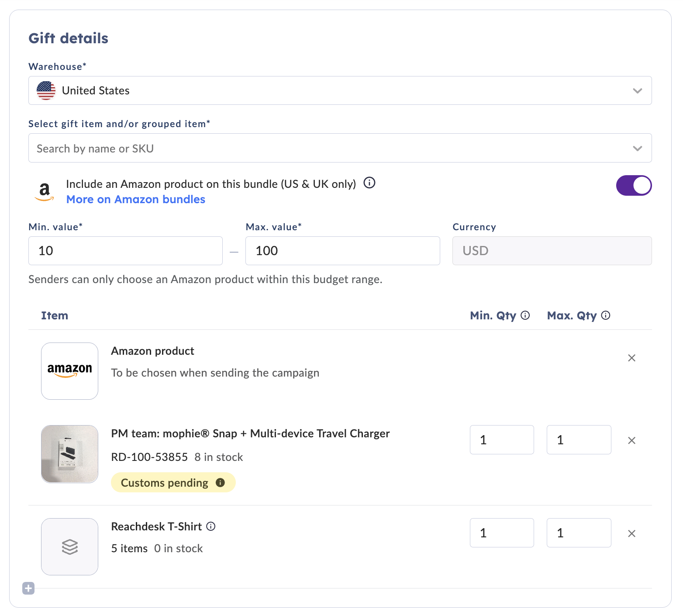Open the More on Amazon bundles link

coord(136,199)
